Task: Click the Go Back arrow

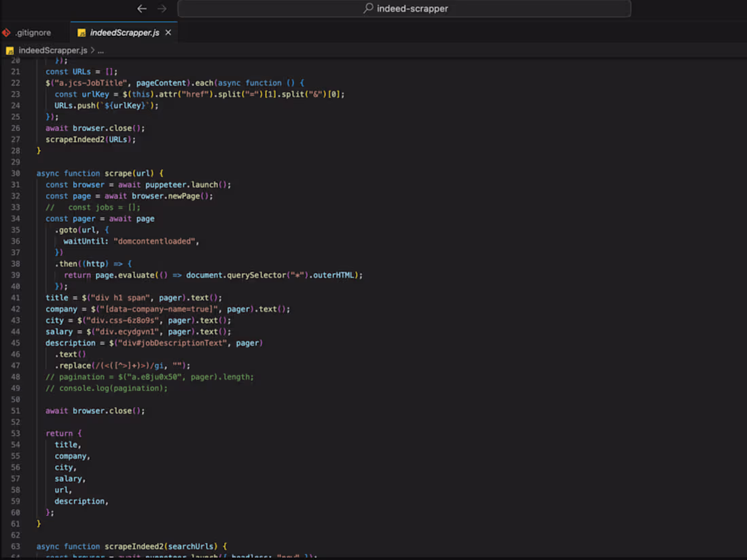Action: pyautogui.click(x=141, y=9)
